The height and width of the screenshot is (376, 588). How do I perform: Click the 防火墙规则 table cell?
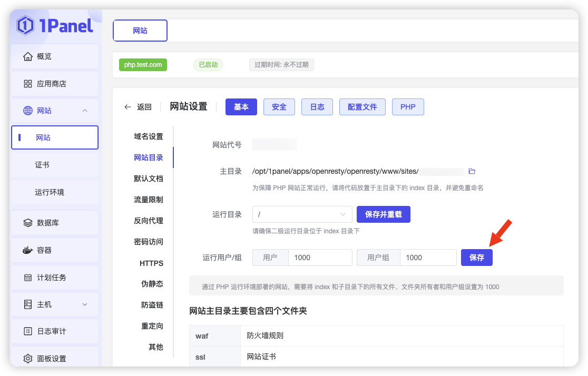402,336
